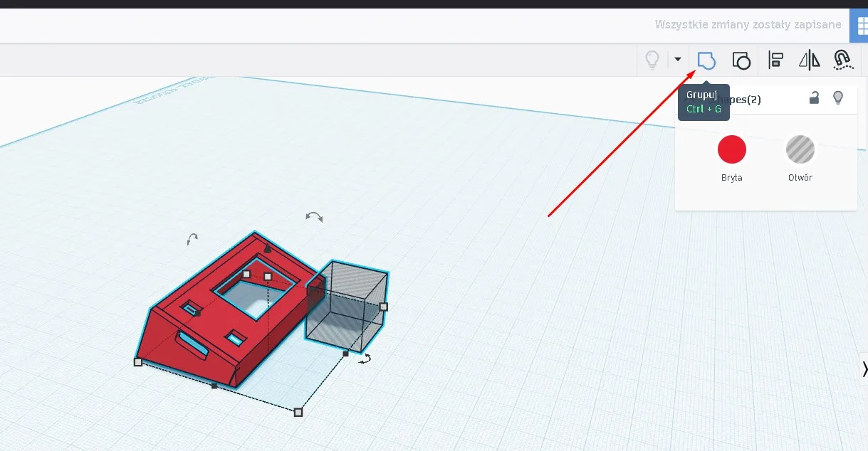Click the Group (Grupuj) shapes icon

tap(706, 60)
